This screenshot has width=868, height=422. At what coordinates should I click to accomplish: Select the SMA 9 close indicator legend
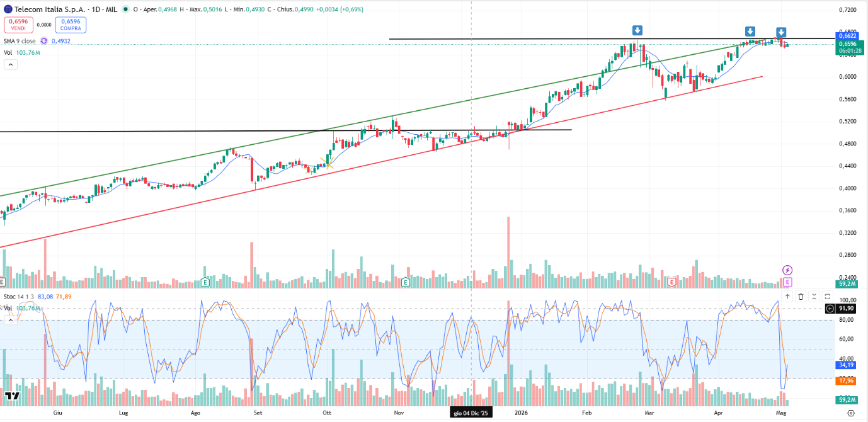tap(20, 41)
